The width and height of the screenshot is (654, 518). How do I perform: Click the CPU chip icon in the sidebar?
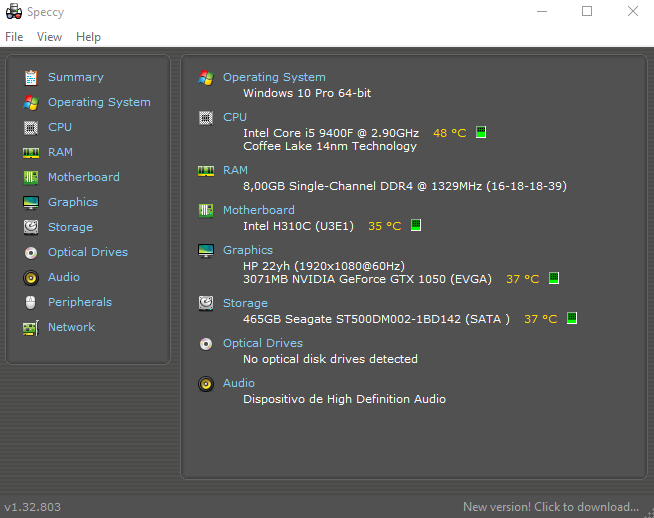[x=30, y=127]
